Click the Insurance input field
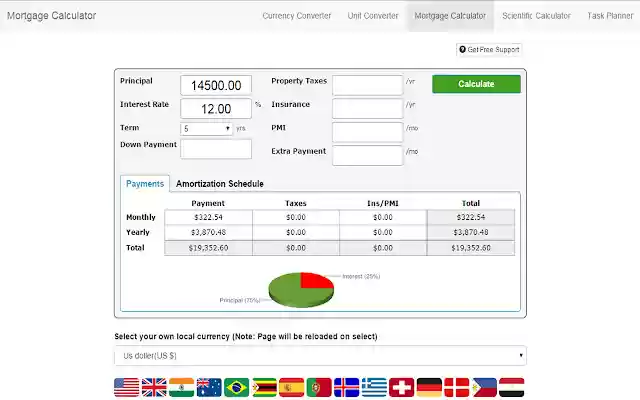This screenshot has height=400, width=640. pos(367,109)
